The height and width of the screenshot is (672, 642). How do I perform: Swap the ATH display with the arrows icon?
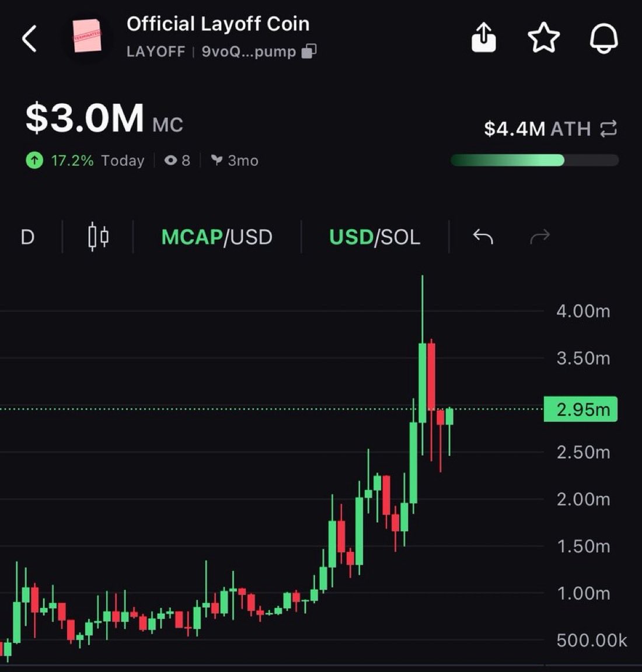click(x=609, y=128)
